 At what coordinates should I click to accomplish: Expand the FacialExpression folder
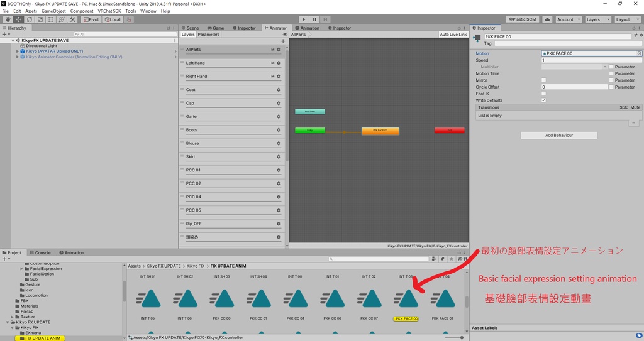click(22, 268)
